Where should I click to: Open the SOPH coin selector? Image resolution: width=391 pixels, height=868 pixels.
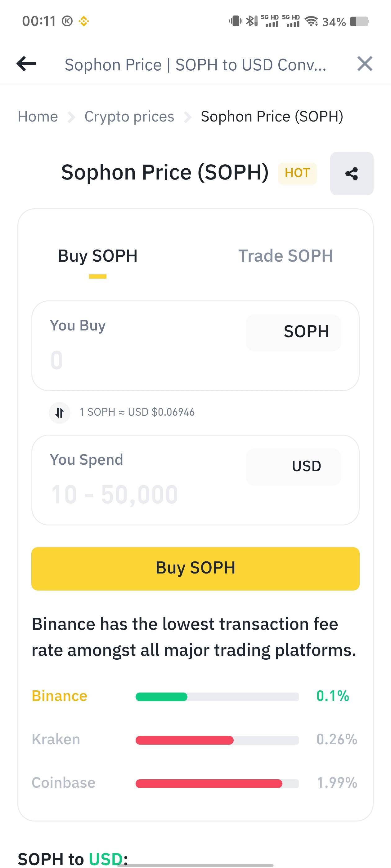[294, 333]
